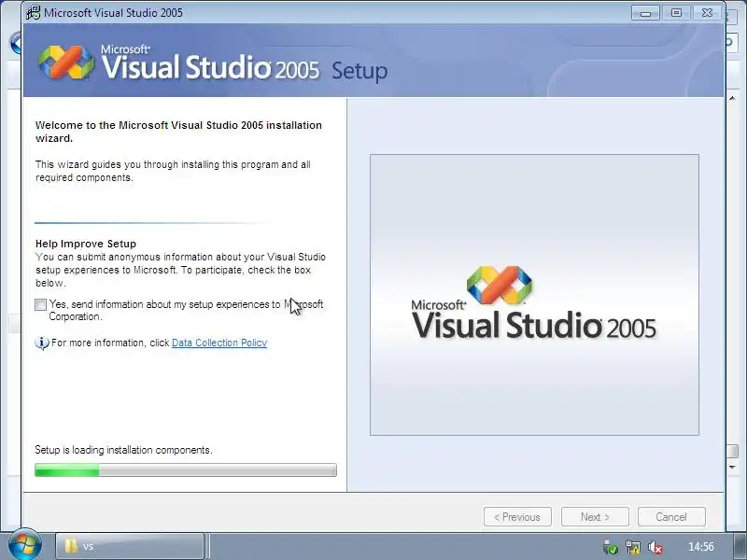This screenshot has width=747, height=560.
Task: Click the 'Help Improve Setup' heading
Action: coord(86,244)
